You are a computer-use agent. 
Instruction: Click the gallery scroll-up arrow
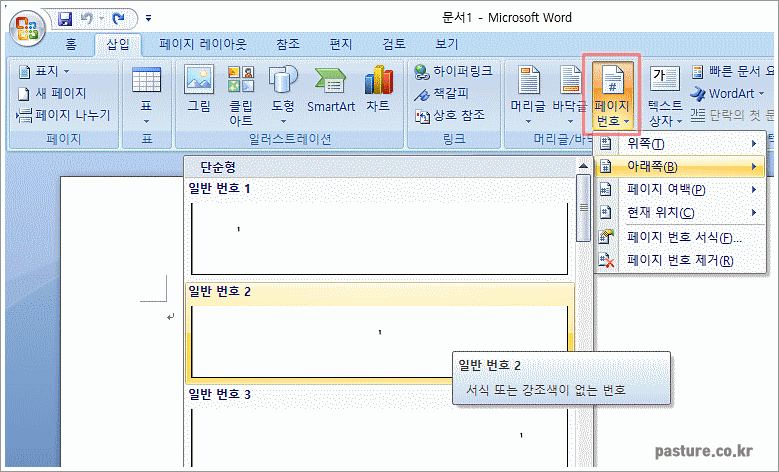pos(583,165)
